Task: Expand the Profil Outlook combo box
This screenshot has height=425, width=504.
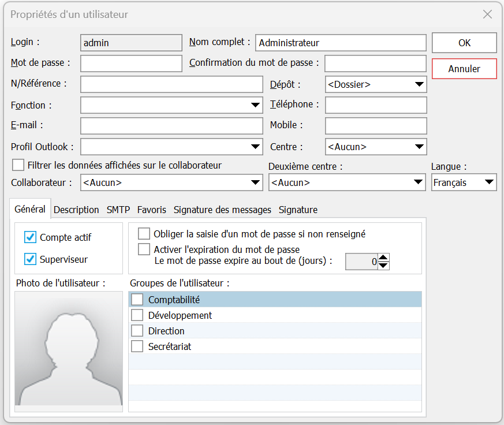Action: [255, 147]
